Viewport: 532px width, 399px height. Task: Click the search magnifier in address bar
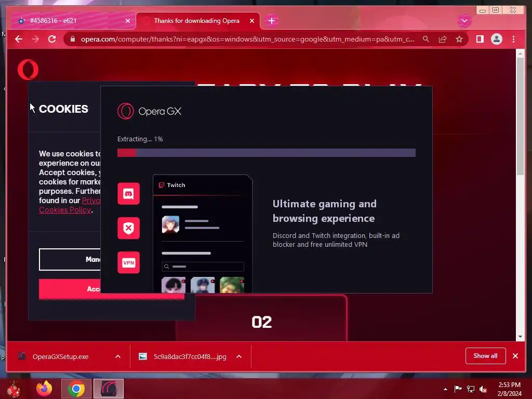(x=426, y=39)
